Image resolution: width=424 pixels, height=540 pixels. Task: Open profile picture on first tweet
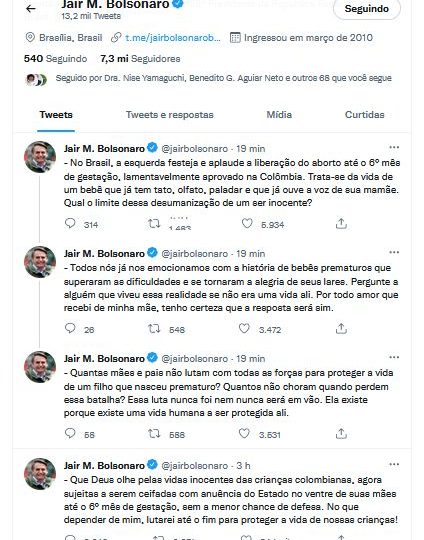coord(40,157)
